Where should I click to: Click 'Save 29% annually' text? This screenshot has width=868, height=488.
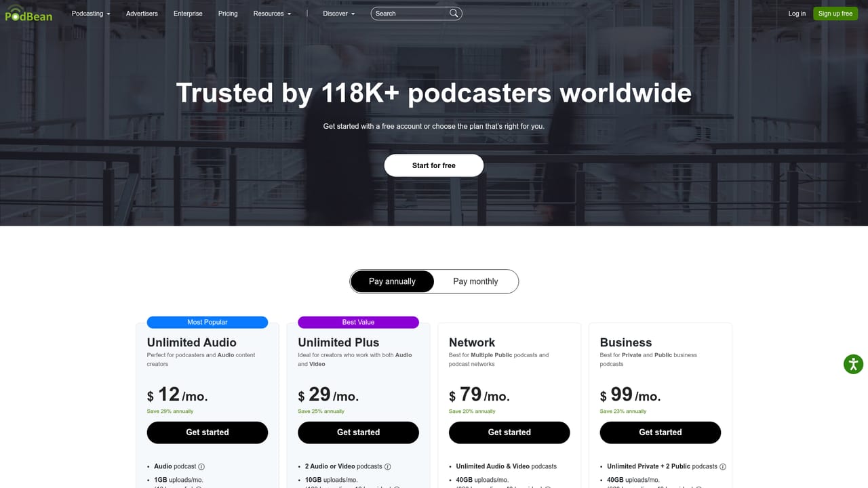(170, 411)
